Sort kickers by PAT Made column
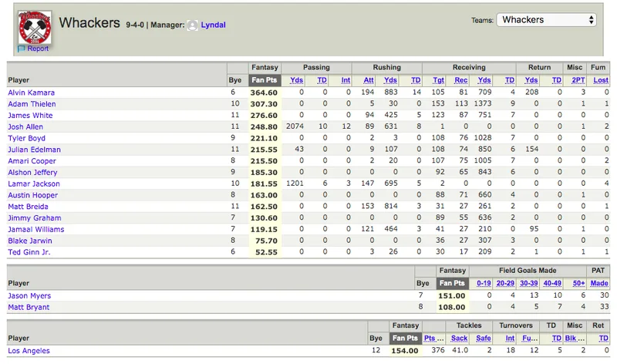This screenshot has height=364, width=617. 599,283
